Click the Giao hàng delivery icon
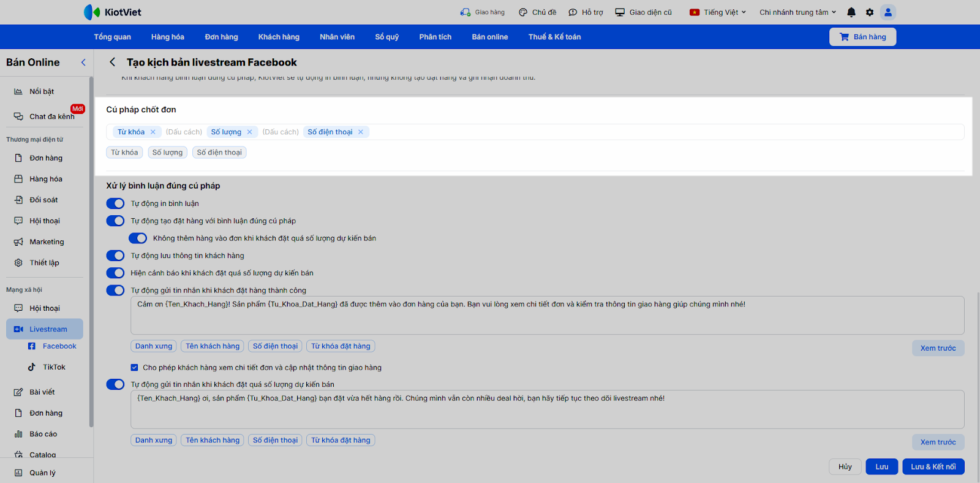The height and width of the screenshot is (483, 980). click(466, 12)
